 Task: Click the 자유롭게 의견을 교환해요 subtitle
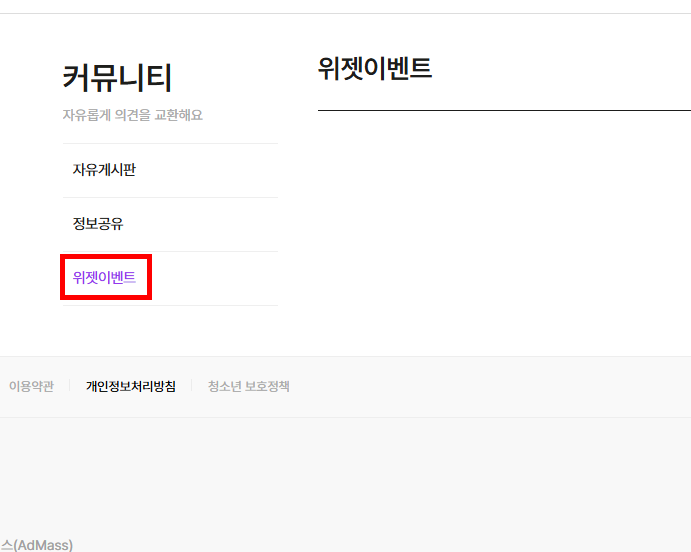coord(133,115)
